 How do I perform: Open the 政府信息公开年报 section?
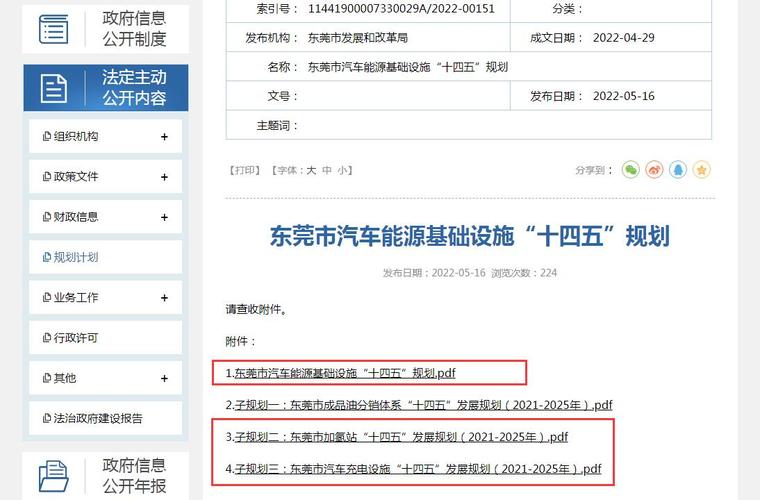click(106, 476)
